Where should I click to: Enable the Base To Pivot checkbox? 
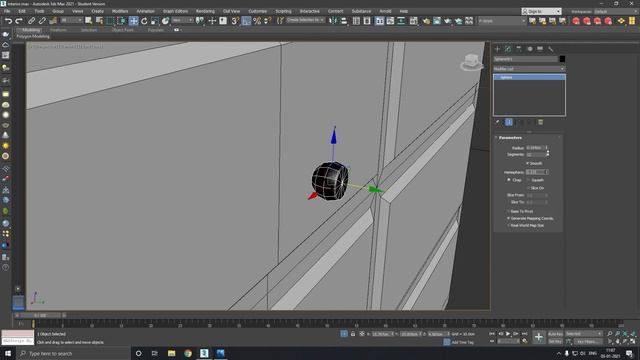509,211
